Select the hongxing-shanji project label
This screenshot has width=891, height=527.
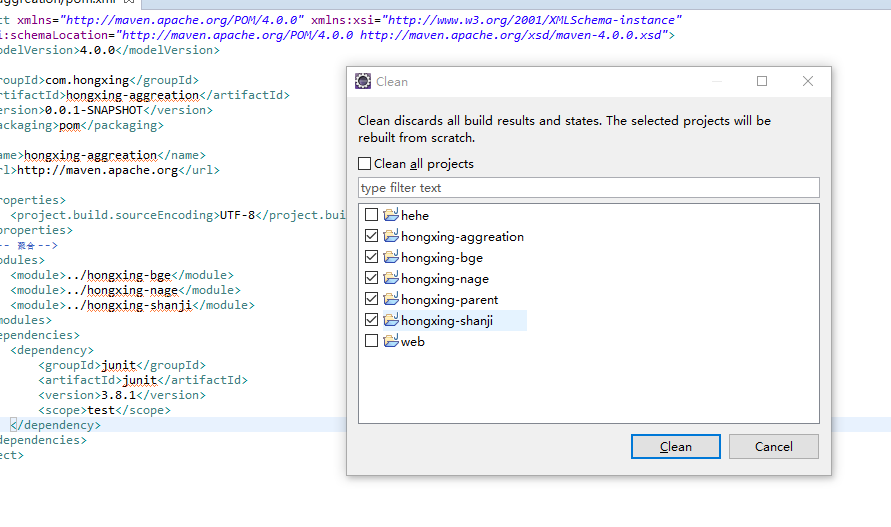point(447,321)
